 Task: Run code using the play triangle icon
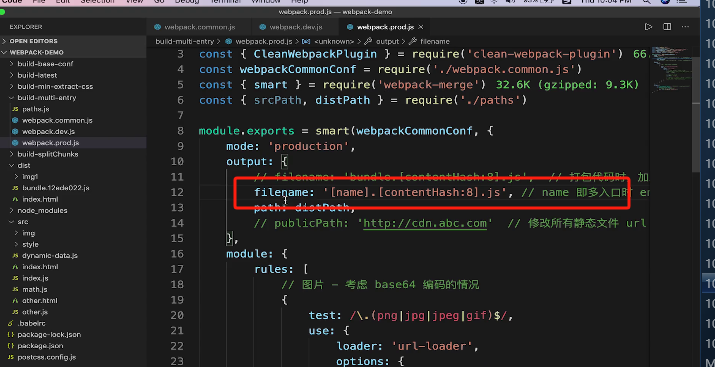click(648, 27)
